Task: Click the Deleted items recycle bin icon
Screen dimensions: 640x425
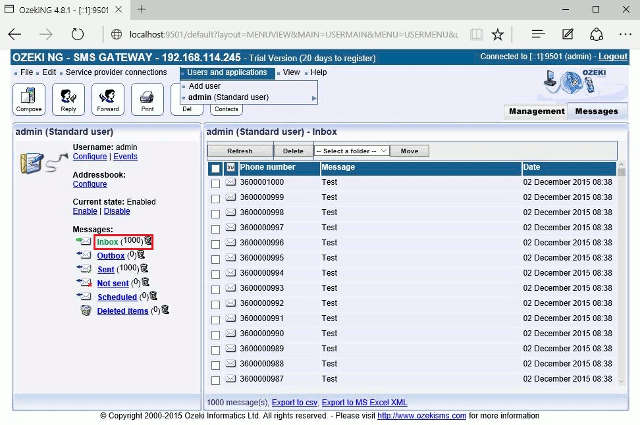Action: point(86,311)
